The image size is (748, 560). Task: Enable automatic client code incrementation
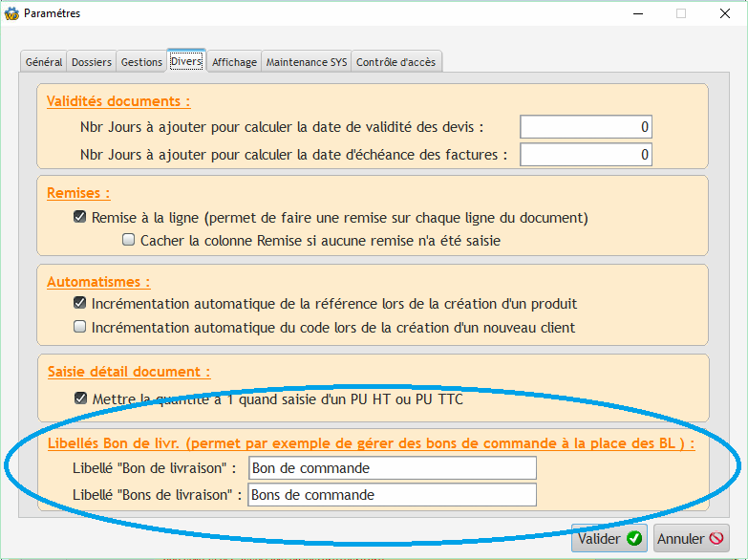[x=80, y=328]
